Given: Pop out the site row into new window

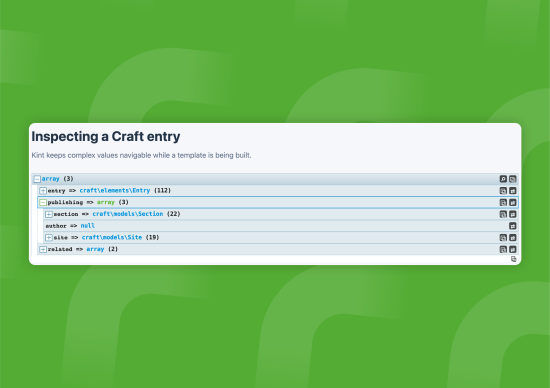Looking at the screenshot, I should (x=503, y=238).
